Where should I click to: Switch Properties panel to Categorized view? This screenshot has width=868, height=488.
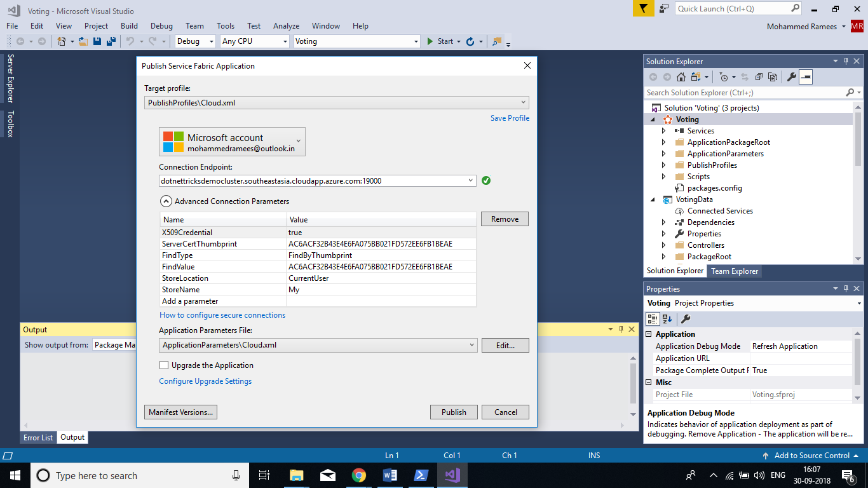click(653, 319)
